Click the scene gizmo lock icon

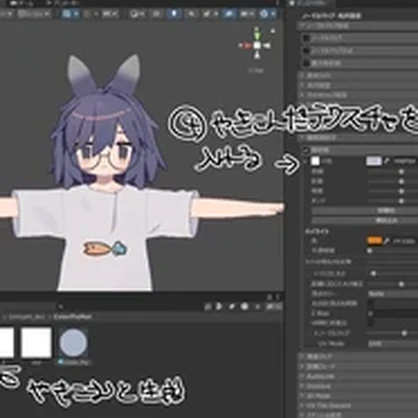273,31
